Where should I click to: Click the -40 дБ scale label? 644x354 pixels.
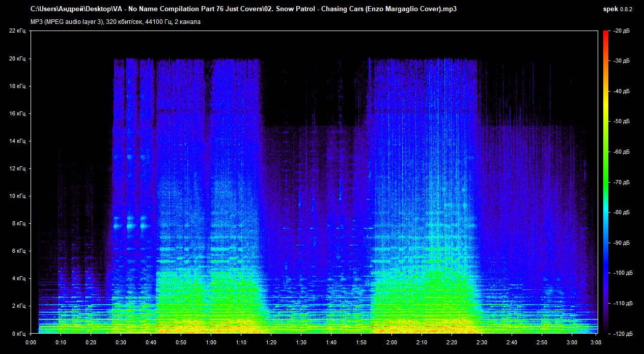pyautogui.click(x=622, y=92)
